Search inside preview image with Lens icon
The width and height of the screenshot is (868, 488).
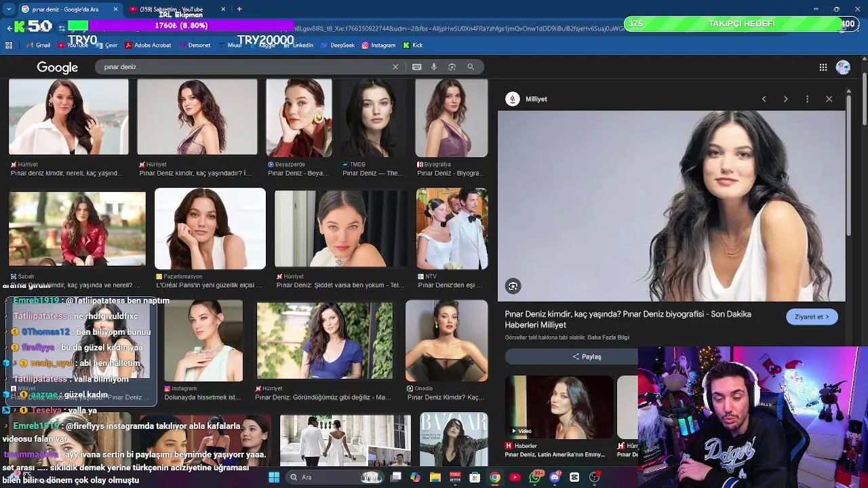click(x=513, y=286)
